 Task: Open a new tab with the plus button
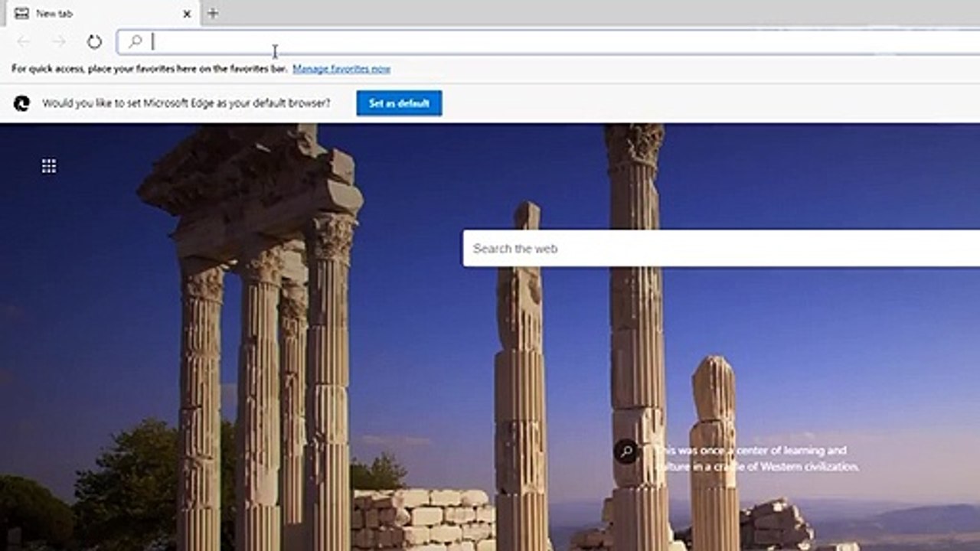pyautogui.click(x=213, y=13)
